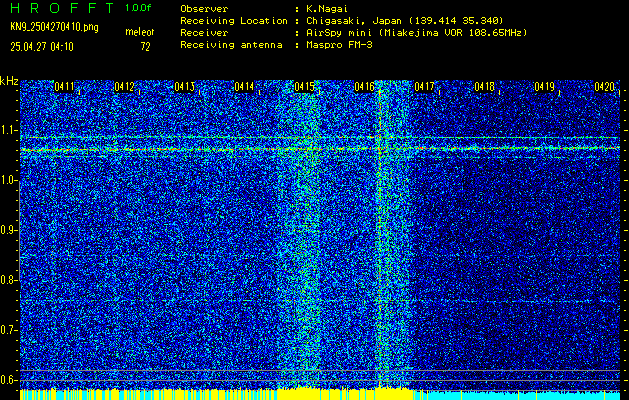Click the meteor label
629x400 pixels.
tap(140, 32)
